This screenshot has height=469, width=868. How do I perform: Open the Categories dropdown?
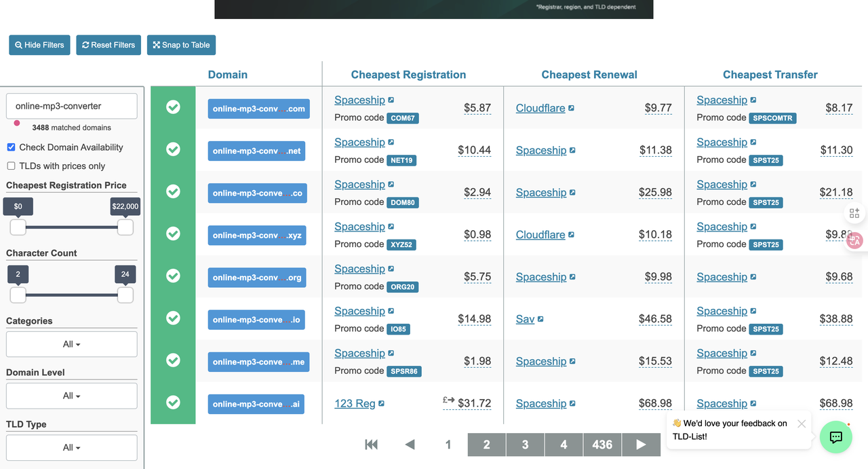pyautogui.click(x=71, y=344)
